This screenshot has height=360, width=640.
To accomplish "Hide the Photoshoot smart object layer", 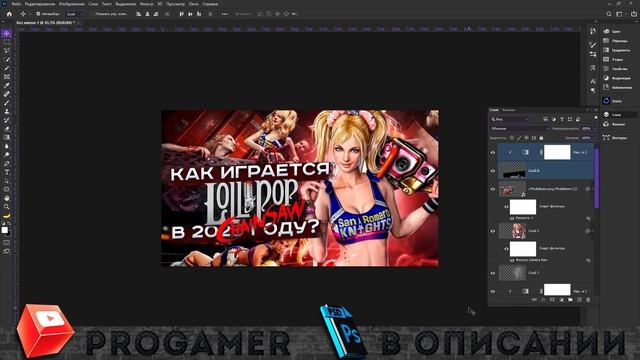I will pos(493,189).
